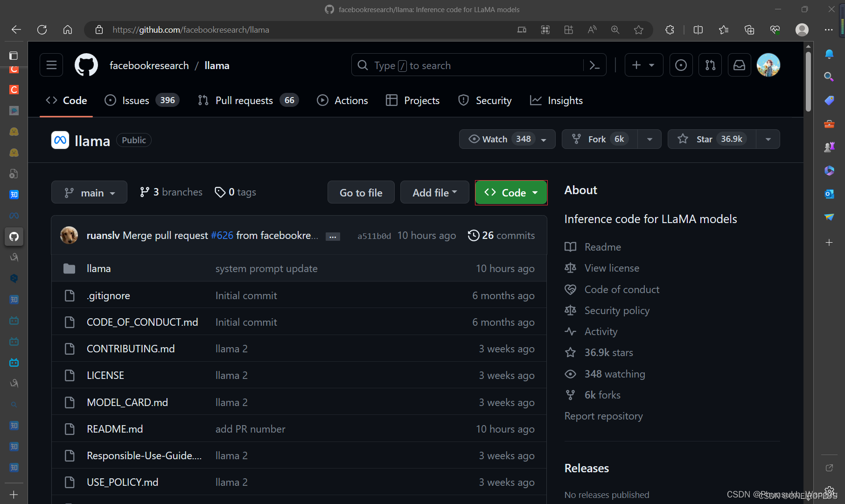Open sidebar notification bell icon

pyautogui.click(x=829, y=54)
